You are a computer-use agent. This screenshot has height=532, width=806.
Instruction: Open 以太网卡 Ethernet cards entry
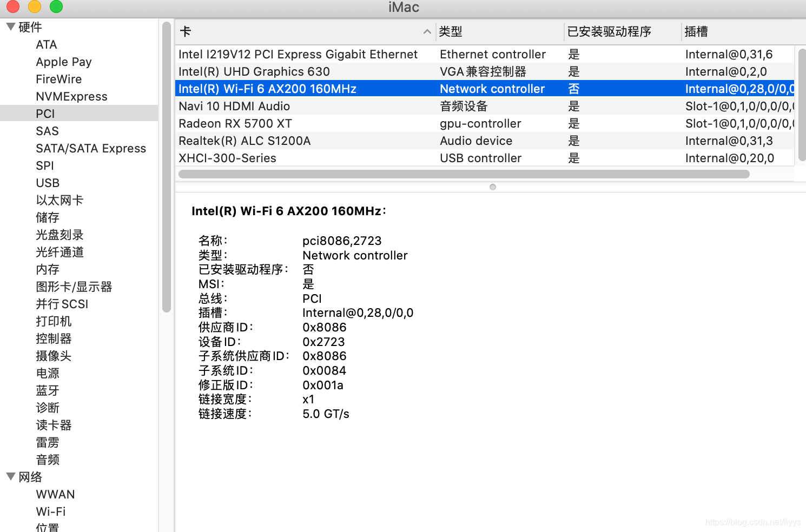click(x=60, y=200)
